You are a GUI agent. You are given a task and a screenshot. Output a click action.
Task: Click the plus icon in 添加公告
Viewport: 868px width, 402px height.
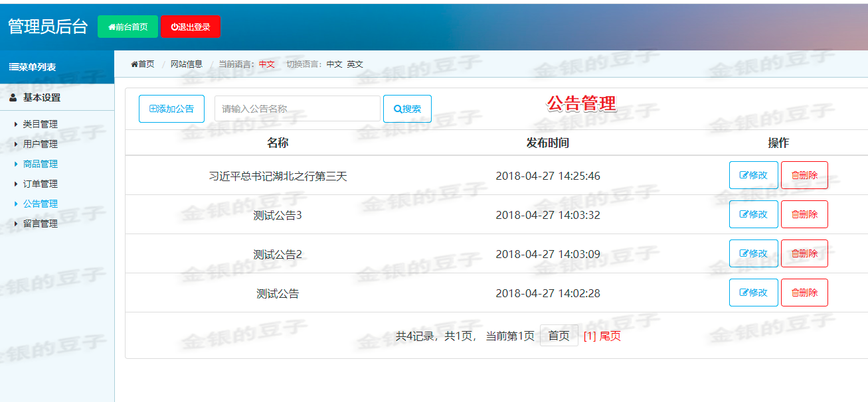pyautogui.click(x=153, y=109)
